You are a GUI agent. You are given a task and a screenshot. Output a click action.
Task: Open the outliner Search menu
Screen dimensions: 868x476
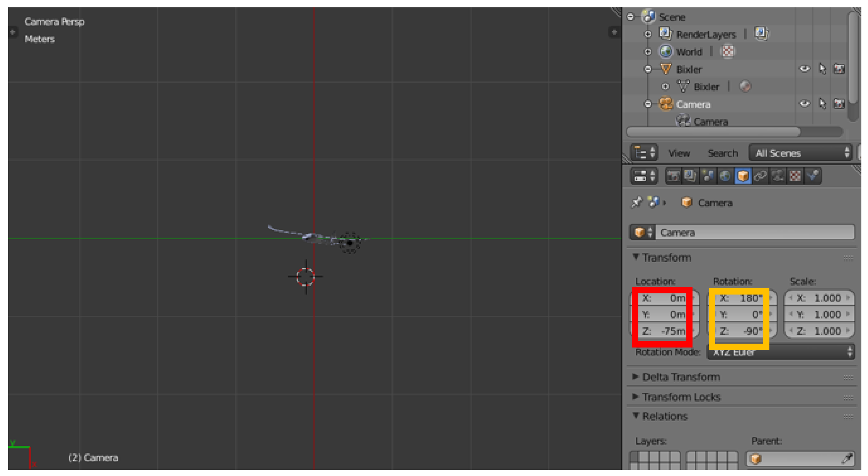(x=722, y=153)
